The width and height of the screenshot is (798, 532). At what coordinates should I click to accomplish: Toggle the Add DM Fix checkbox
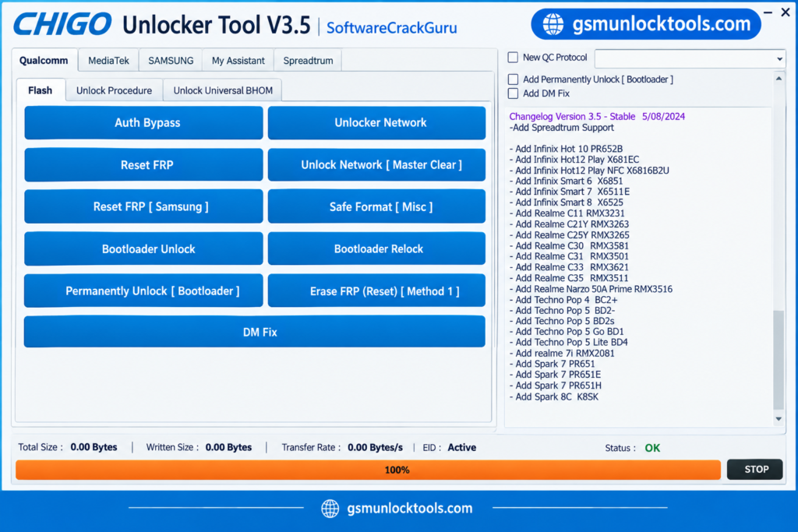[513, 93]
